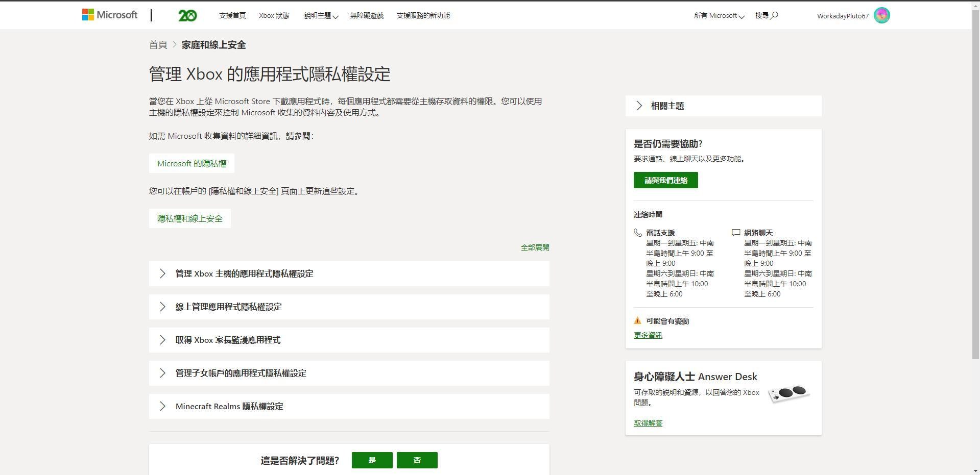This screenshot has width=980, height=475.
Task: Click the page vertical scrollbar
Action: 975,184
